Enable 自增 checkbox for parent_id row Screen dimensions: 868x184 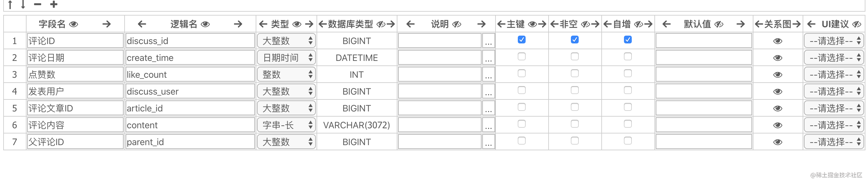pyautogui.click(x=628, y=141)
